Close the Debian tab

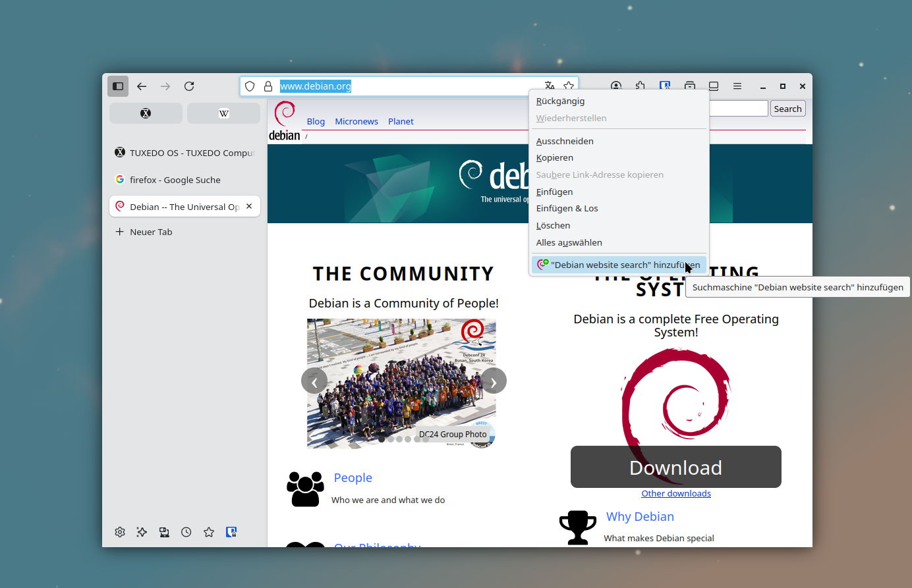pyautogui.click(x=249, y=206)
